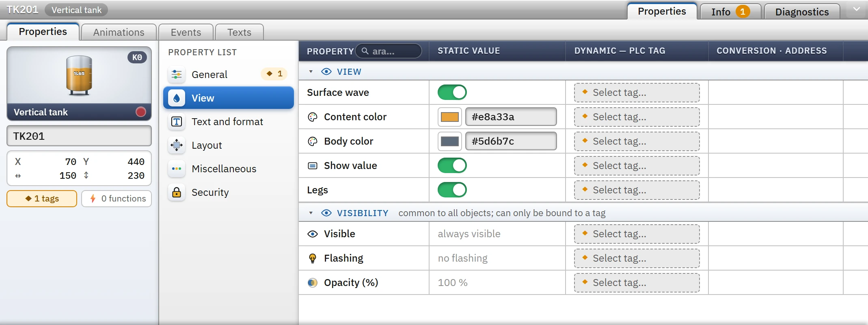Toggle the Show value switch
868x325 pixels.
(x=452, y=165)
